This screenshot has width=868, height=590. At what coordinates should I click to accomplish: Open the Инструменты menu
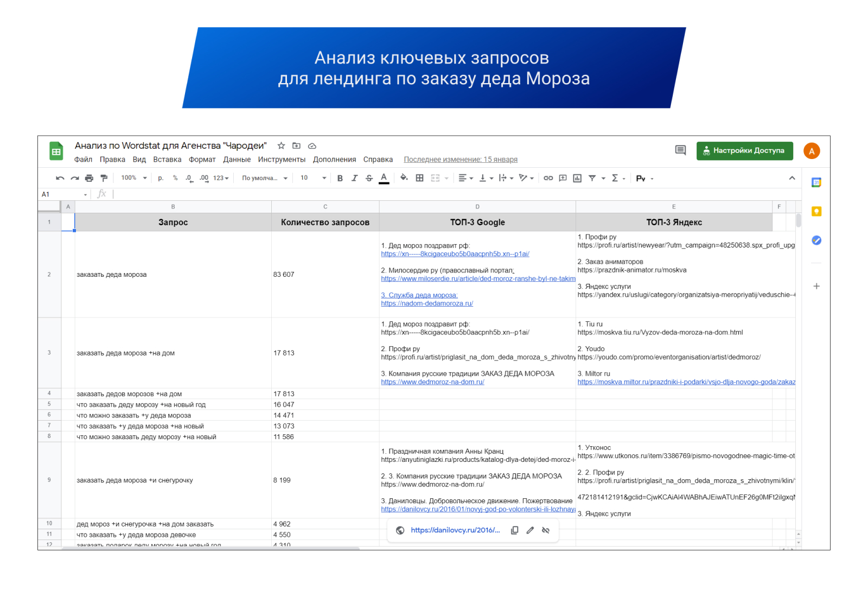point(282,160)
